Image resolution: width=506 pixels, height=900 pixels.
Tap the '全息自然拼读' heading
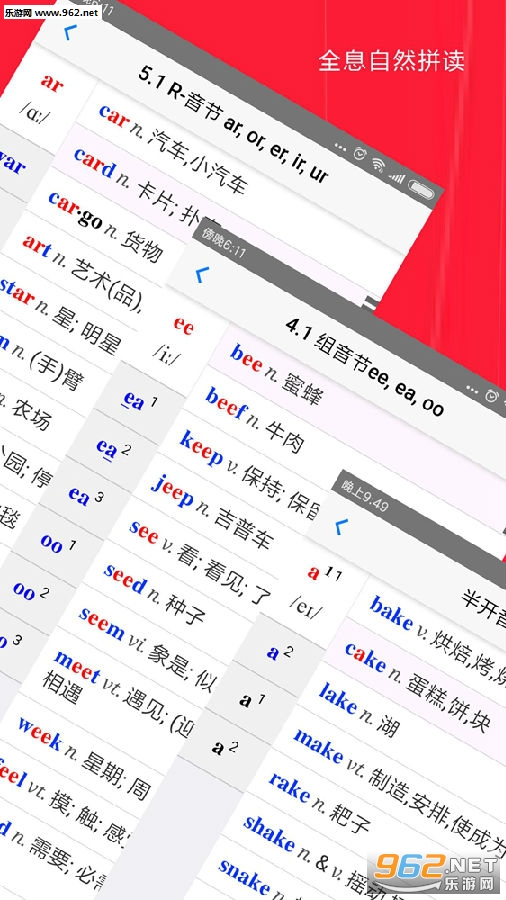(x=391, y=61)
